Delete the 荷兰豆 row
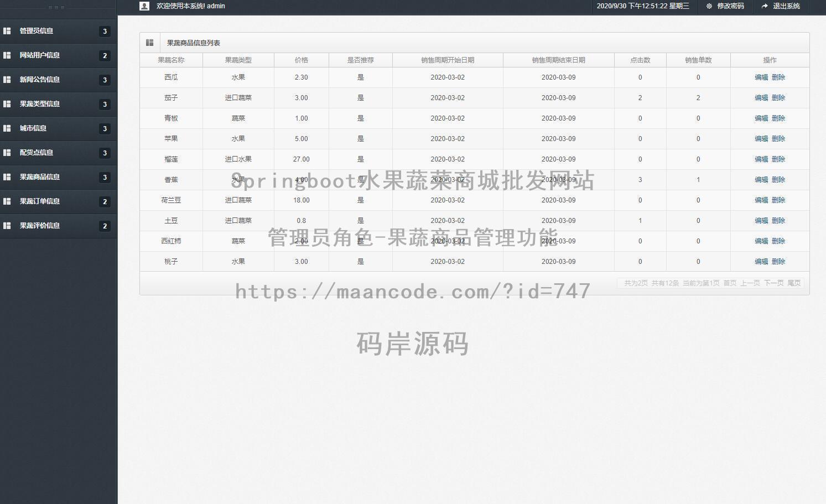 point(778,200)
